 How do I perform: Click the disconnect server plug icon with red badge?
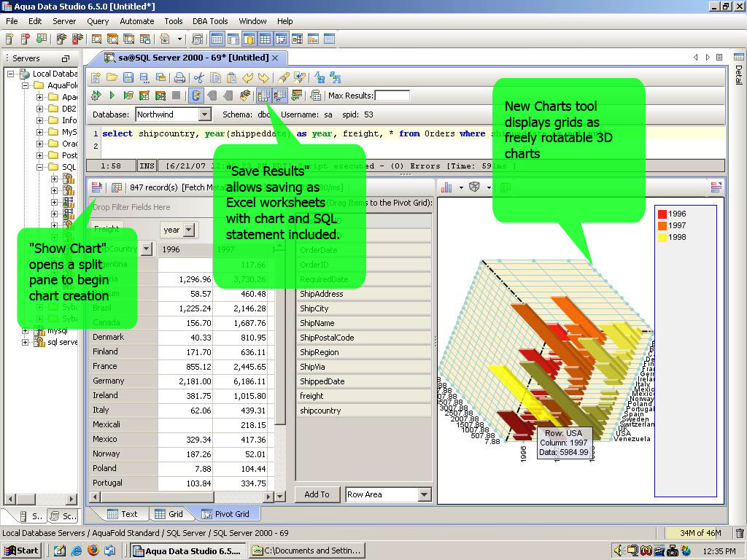click(77, 39)
